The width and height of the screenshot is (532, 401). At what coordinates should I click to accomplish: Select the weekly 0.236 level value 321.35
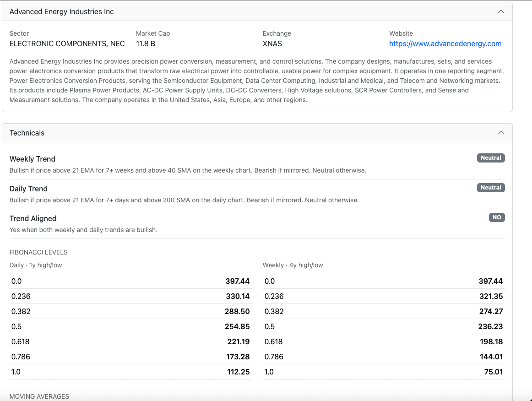tap(491, 296)
